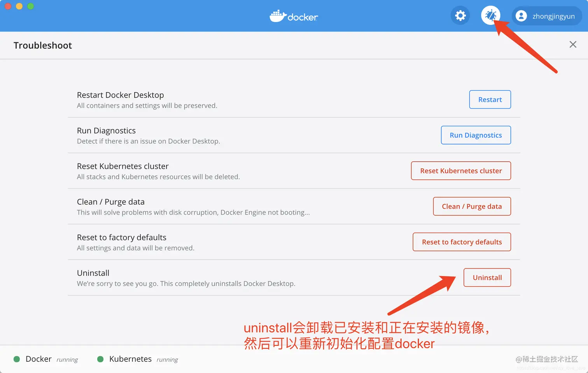This screenshot has width=588, height=373.
Task: Click the Troubleshoot heading
Action: [43, 45]
